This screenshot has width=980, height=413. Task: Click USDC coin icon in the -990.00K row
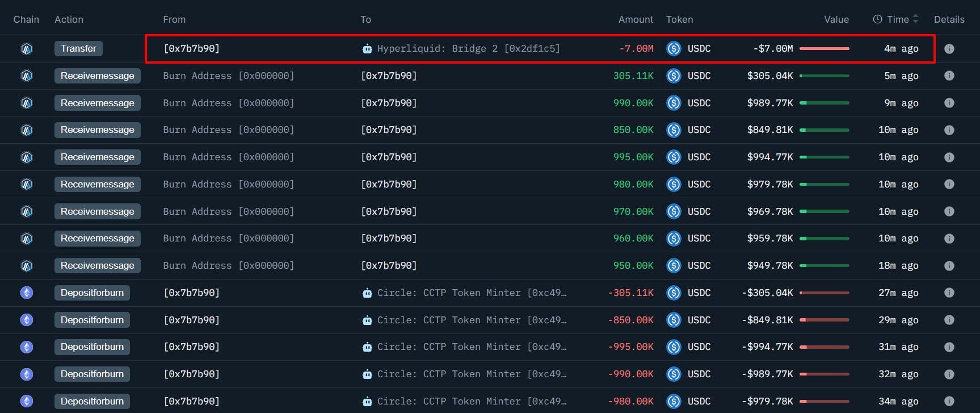[x=674, y=374]
